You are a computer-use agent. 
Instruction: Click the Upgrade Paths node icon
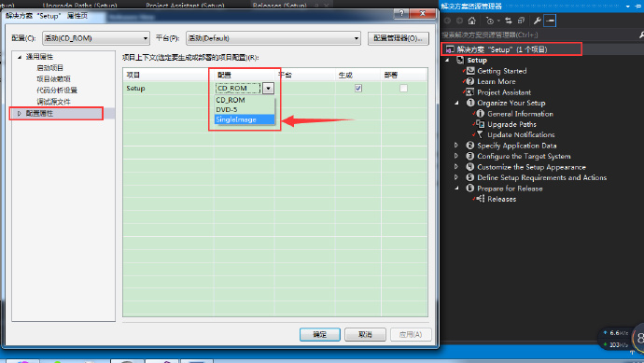click(x=480, y=124)
